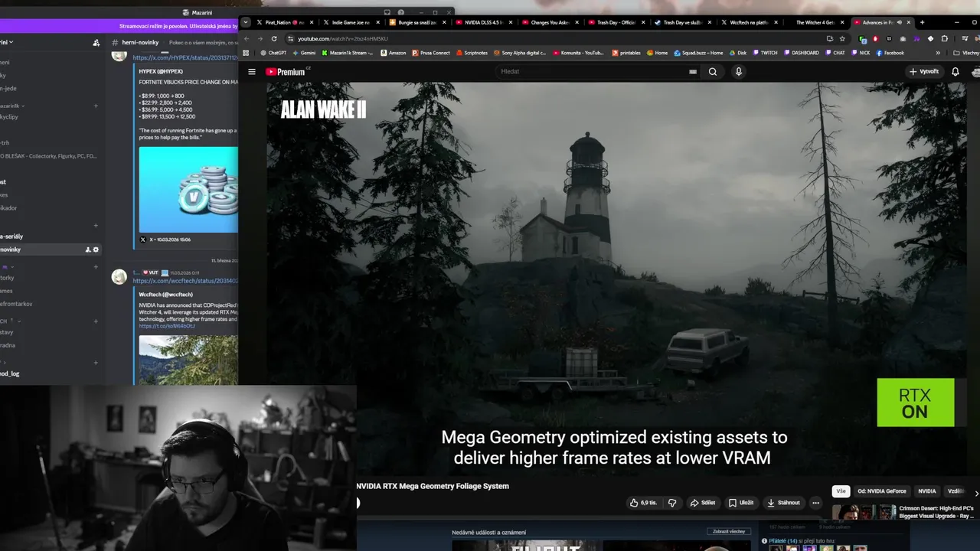
Task: Select Od: NVIDIA GeForce chip
Action: 882,491
